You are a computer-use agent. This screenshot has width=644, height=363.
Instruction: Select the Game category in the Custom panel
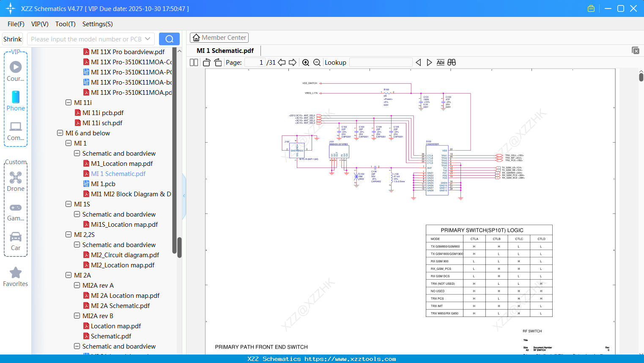[x=15, y=208]
